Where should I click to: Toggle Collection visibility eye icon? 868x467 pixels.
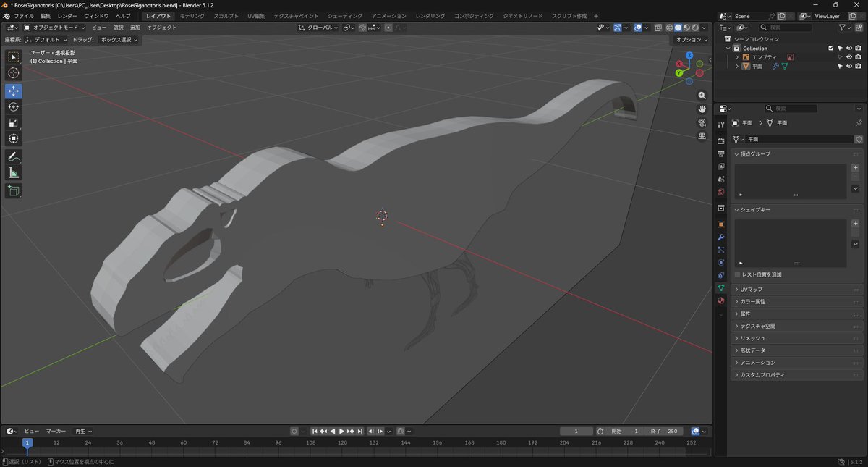849,49
